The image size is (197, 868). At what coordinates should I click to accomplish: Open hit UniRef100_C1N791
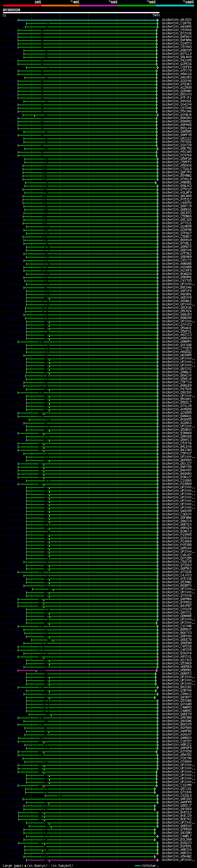(x=177, y=23)
